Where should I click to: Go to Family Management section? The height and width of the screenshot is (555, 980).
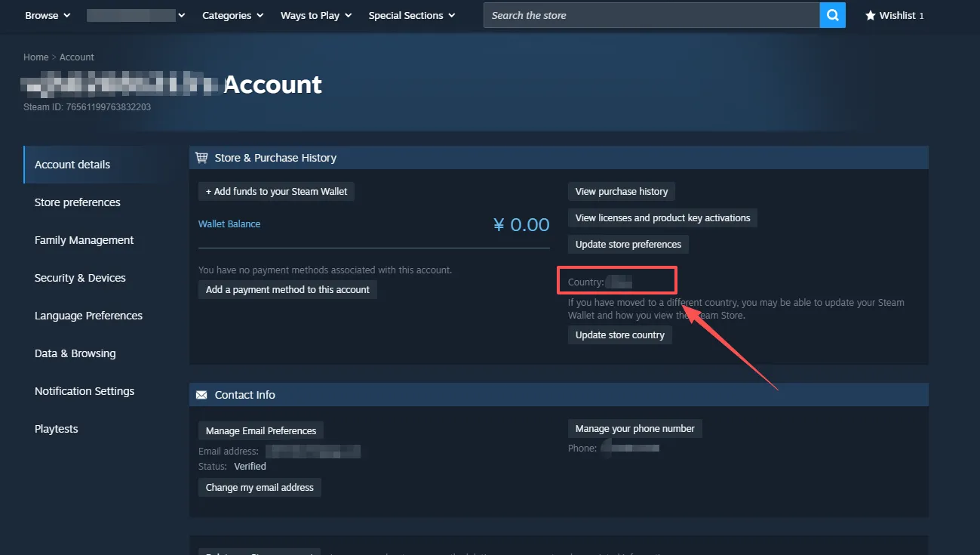coord(84,240)
